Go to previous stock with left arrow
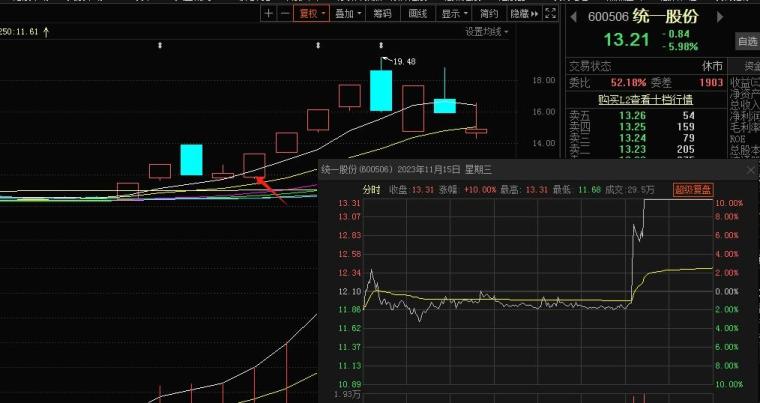 572,17
